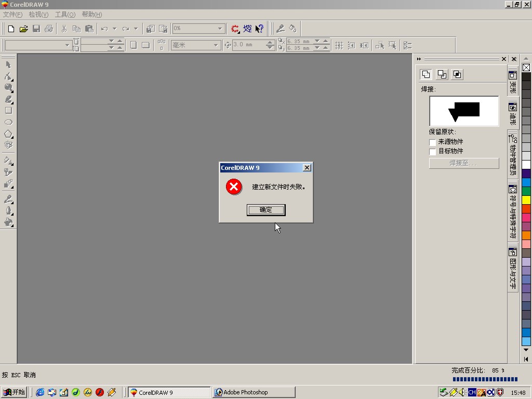This screenshot has height=399, width=532.
Task: Click the 焊接至... button
Action: pos(464,163)
